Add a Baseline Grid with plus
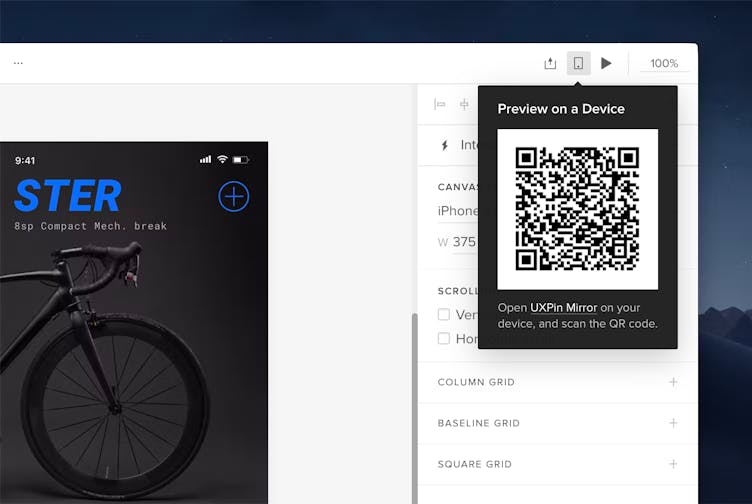This screenshot has height=504, width=752. [x=673, y=423]
